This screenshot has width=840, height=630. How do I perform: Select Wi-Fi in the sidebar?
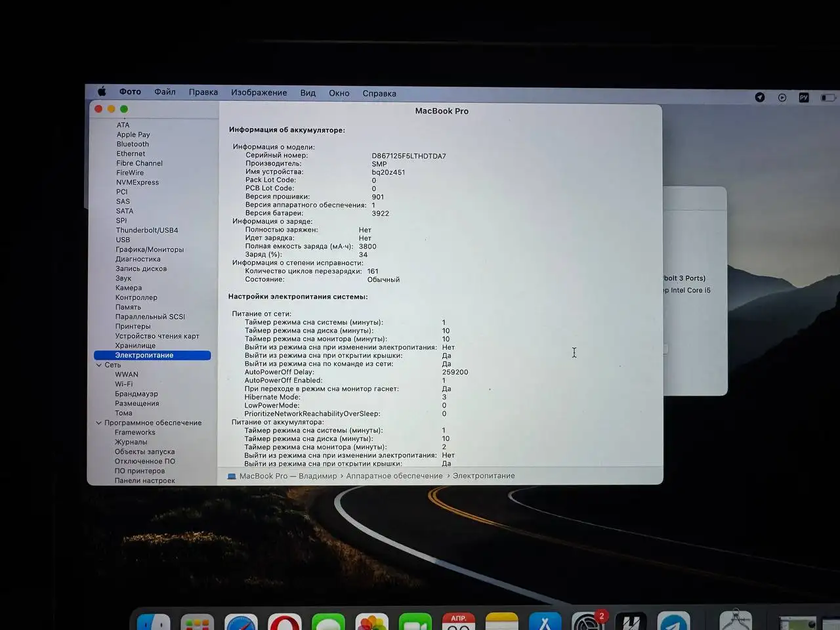click(x=123, y=384)
